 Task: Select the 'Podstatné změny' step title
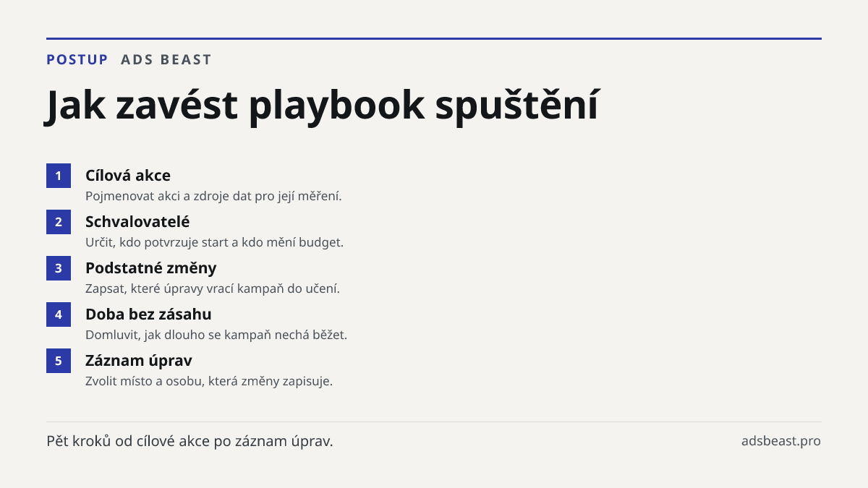pos(151,268)
